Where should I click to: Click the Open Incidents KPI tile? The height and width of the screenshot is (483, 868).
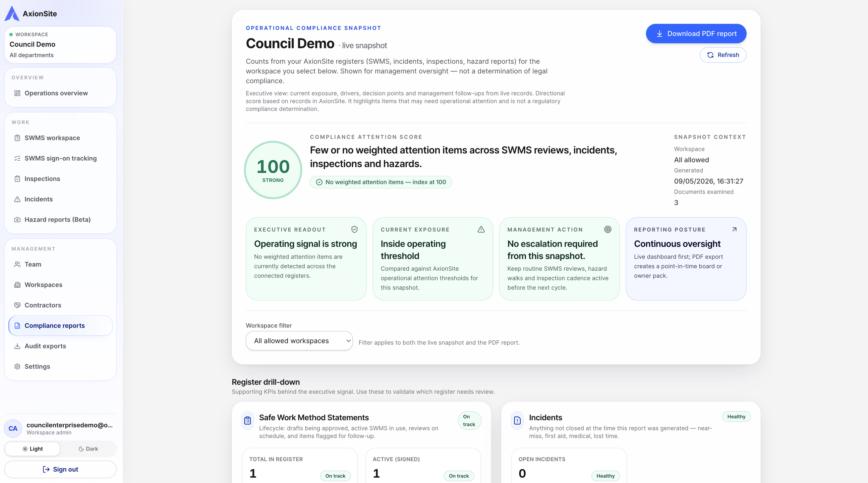coord(569,466)
